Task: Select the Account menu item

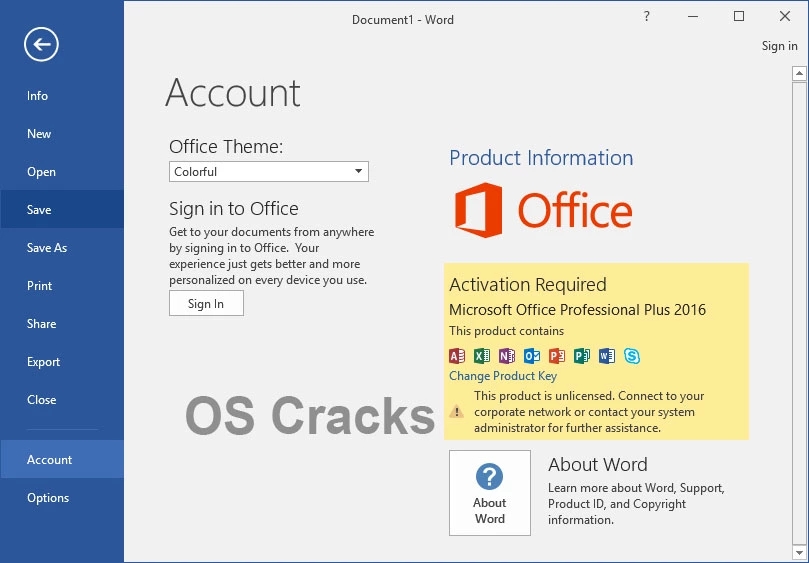Action: tap(62, 459)
